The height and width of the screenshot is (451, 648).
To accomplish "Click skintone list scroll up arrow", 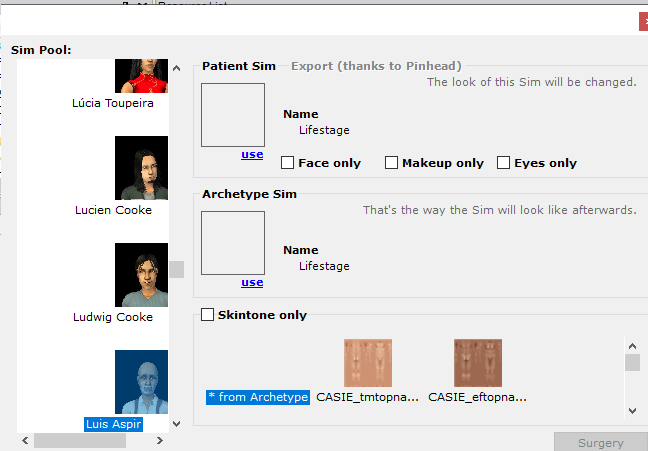I will (632, 346).
